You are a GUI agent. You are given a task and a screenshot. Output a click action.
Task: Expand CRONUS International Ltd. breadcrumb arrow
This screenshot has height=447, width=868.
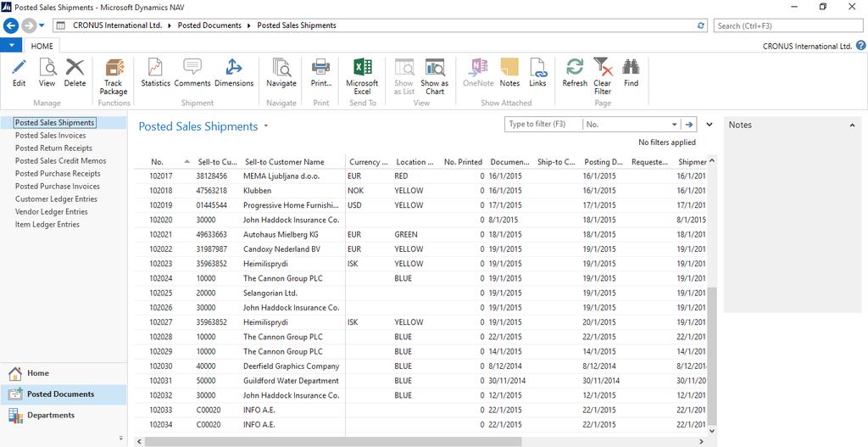[168, 25]
